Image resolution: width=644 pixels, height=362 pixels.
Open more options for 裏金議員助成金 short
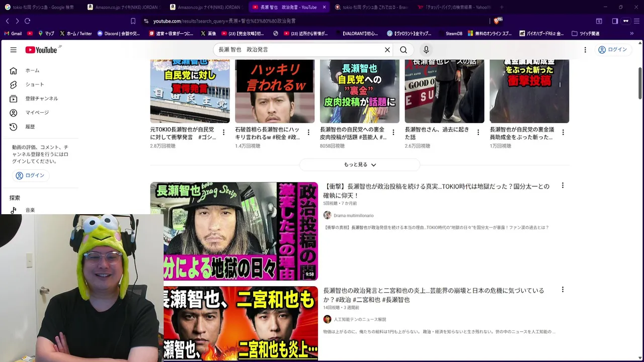(563, 132)
